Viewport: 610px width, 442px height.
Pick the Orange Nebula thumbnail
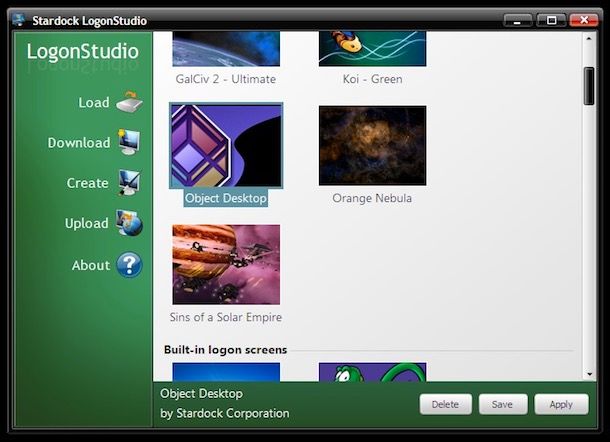coord(372,146)
